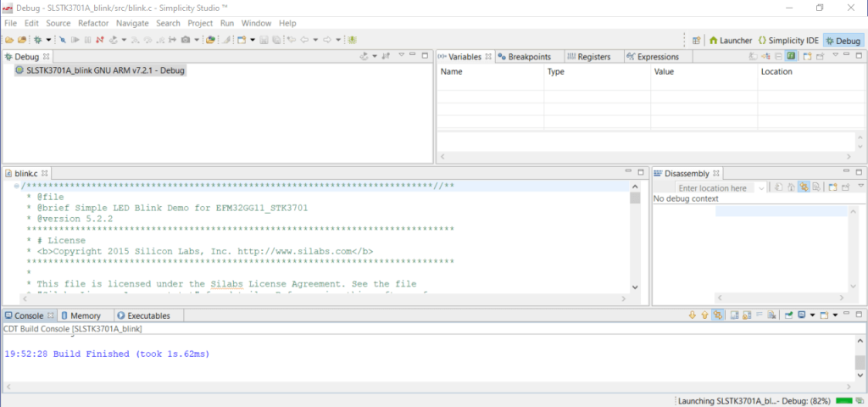Click the Open folder toolbar icon
This screenshot has height=407, width=868.
click(x=9, y=40)
